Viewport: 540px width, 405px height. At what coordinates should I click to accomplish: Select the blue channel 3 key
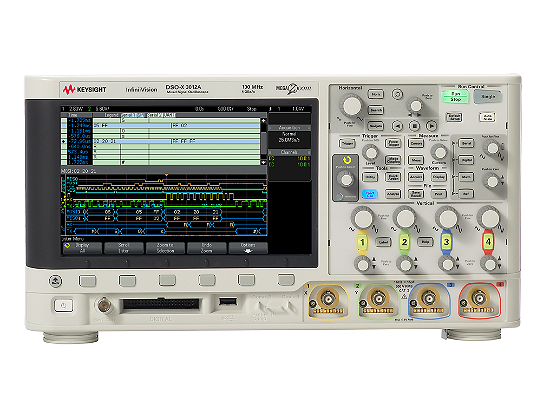tap(446, 242)
